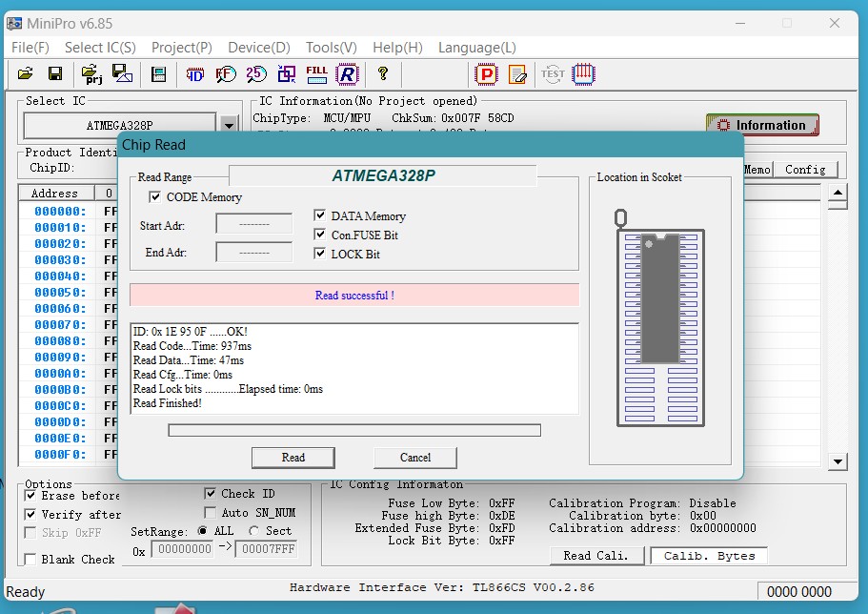
Task: Click the chip pin test icon
Action: tap(583, 73)
